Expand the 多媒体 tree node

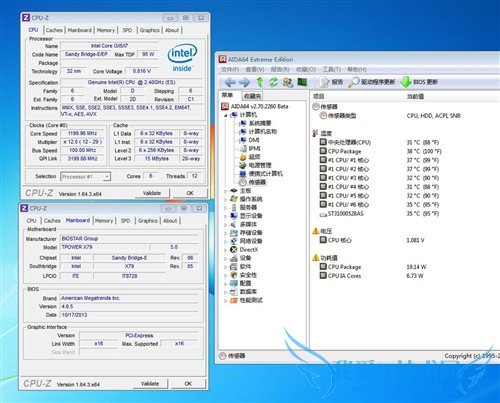[226, 224]
